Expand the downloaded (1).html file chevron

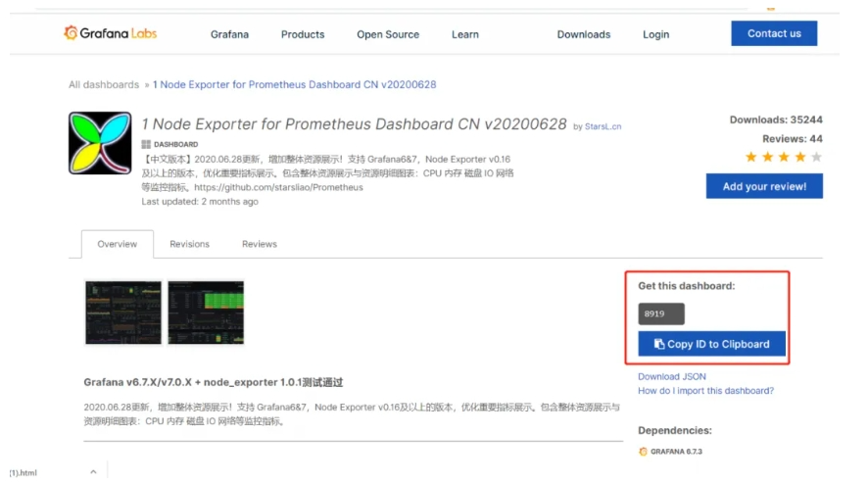93,472
